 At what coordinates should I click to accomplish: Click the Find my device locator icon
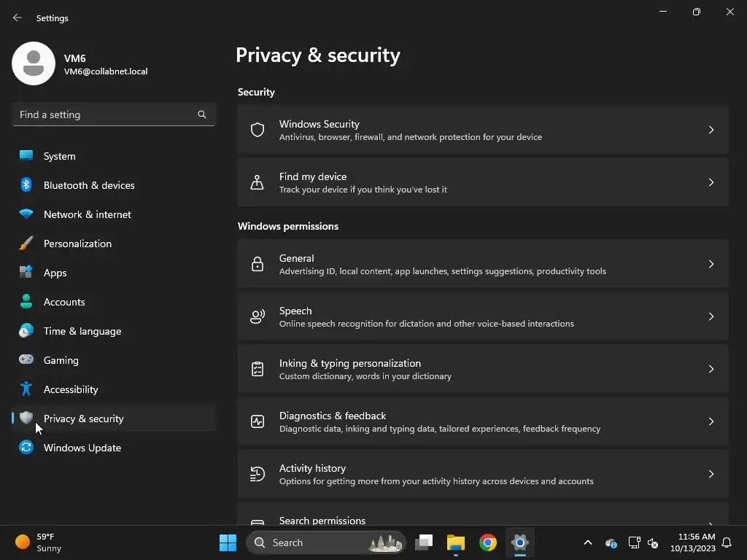258,182
